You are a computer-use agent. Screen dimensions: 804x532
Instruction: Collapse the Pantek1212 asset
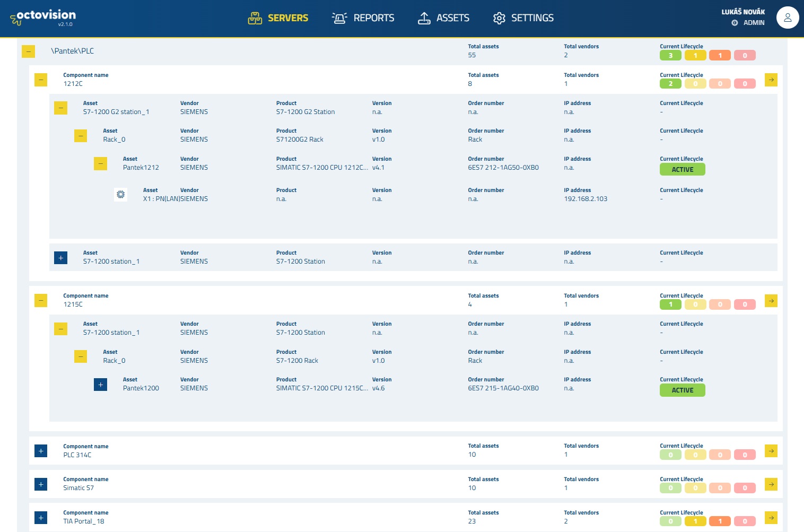[x=100, y=163]
